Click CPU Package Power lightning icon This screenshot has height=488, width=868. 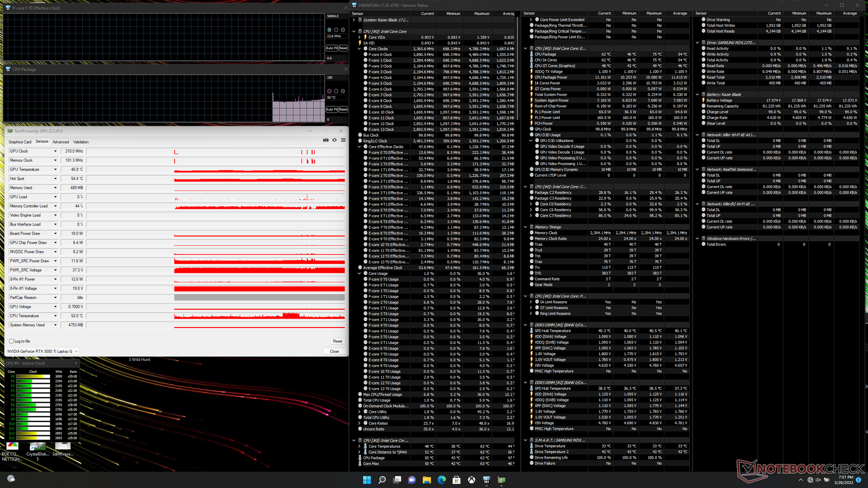pyautogui.click(x=532, y=77)
